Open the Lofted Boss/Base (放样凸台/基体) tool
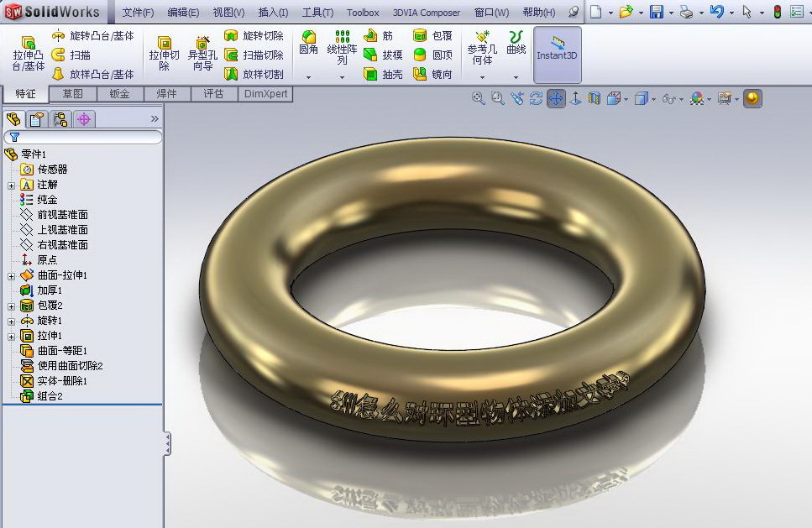The image size is (812, 528). [93, 74]
